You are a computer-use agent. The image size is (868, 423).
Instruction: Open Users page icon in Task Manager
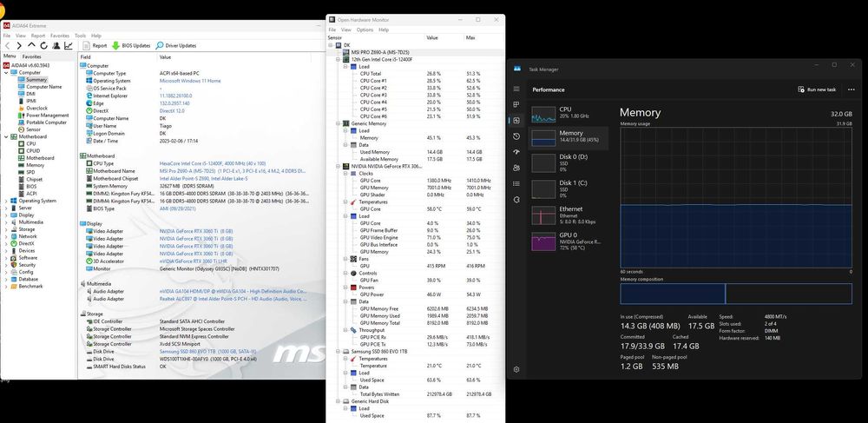click(516, 168)
